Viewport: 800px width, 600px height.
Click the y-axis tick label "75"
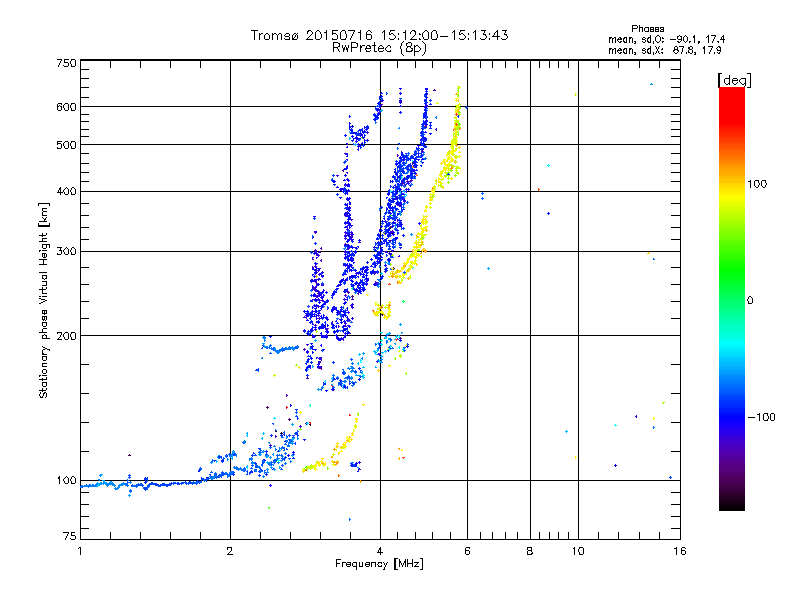pyautogui.click(x=70, y=536)
